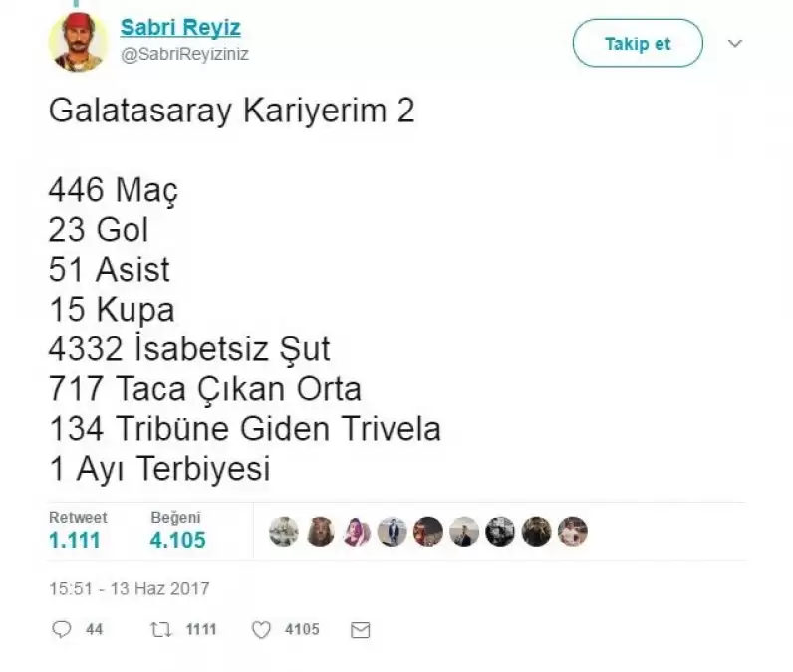Screen dimensions: 793x672
Task: Click the second liker avatar
Action: click(x=320, y=532)
